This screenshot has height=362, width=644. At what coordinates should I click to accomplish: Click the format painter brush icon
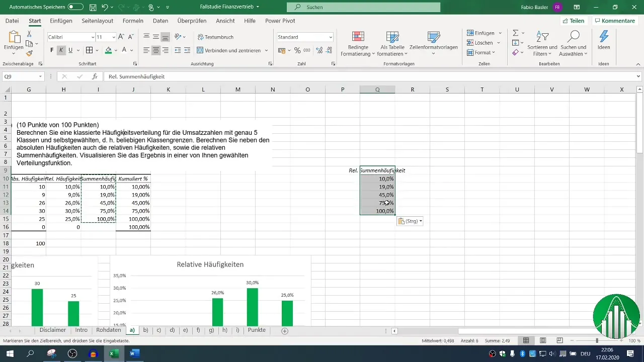click(x=29, y=53)
